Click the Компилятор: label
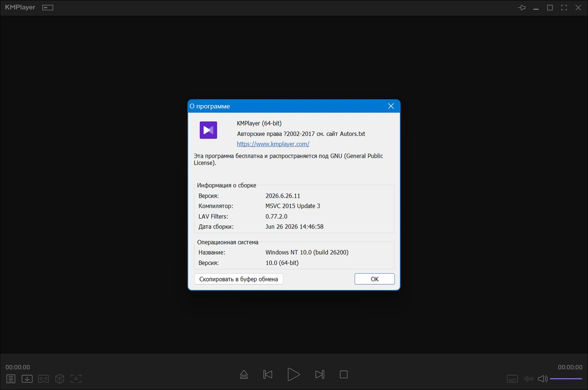This screenshot has width=588, height=390. [x=216, y=206]
